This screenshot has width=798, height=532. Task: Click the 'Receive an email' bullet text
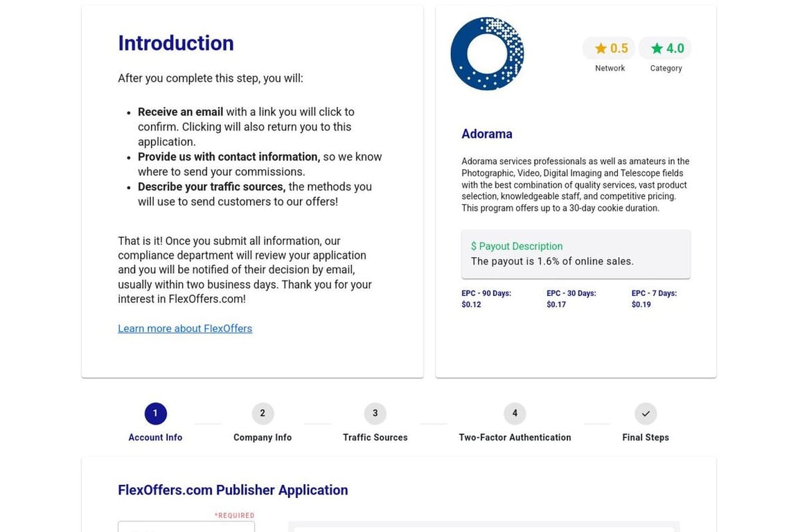pyautogui.click(x=247, y=127)
